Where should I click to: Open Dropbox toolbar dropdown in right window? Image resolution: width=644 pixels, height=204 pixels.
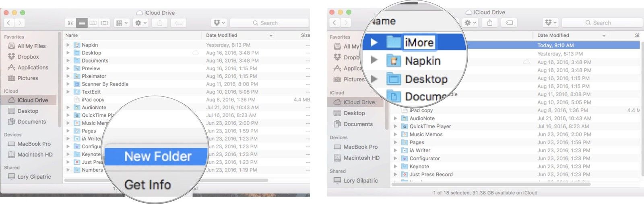(550, 23)
